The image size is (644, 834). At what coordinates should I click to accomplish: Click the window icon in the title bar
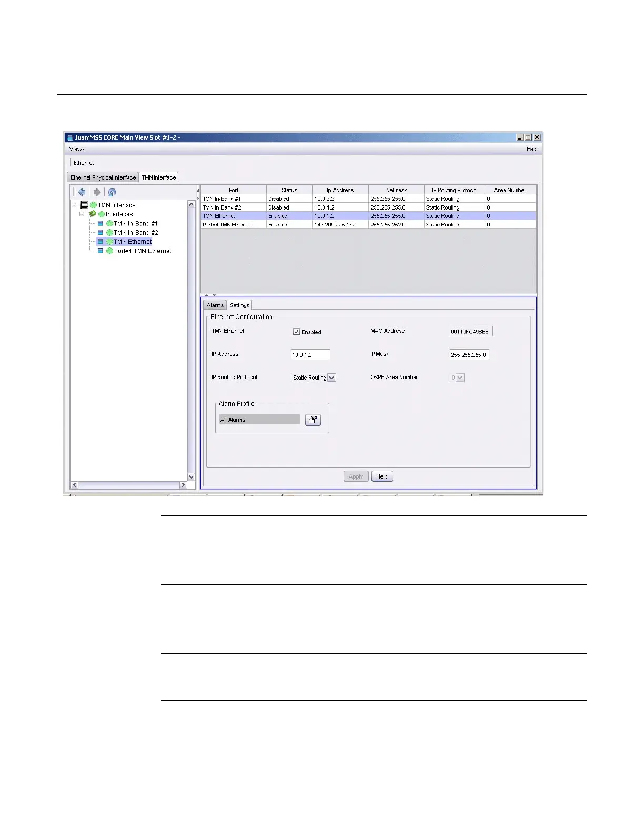(70, 137)
